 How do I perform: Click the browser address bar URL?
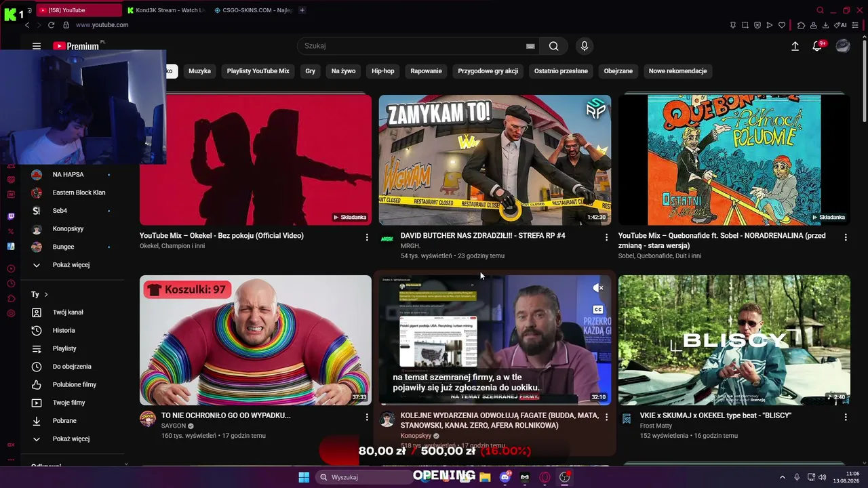102,25
